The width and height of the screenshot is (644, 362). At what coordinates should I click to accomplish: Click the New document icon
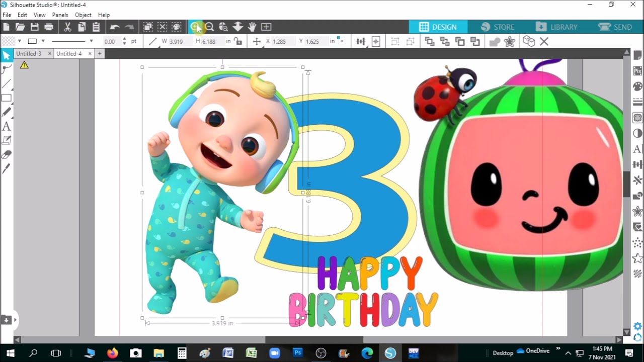pos(7,27)
